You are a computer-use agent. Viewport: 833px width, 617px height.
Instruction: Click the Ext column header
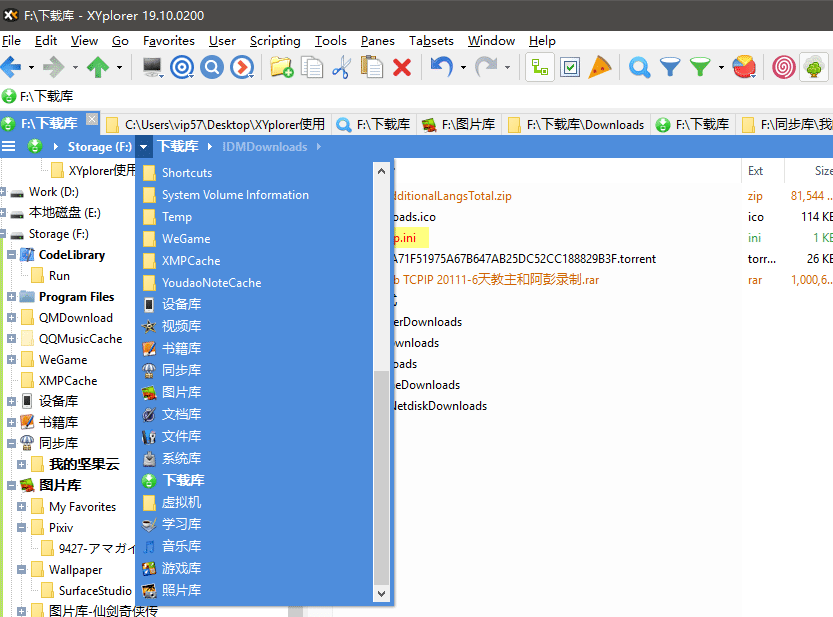pyautogui.click(x=755, y=171)
